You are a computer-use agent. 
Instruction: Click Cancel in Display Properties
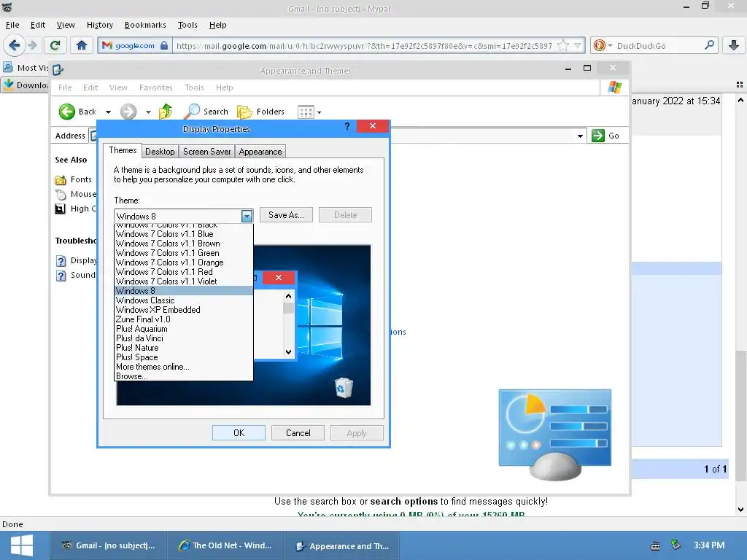[x=298, y=433]
